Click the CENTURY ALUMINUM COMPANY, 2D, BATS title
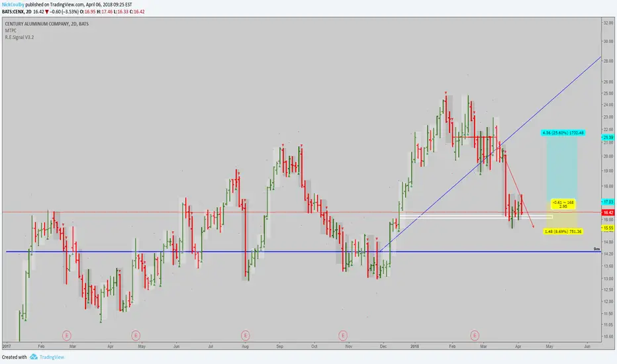Viewport: 617px width, 364px height. 47,24
